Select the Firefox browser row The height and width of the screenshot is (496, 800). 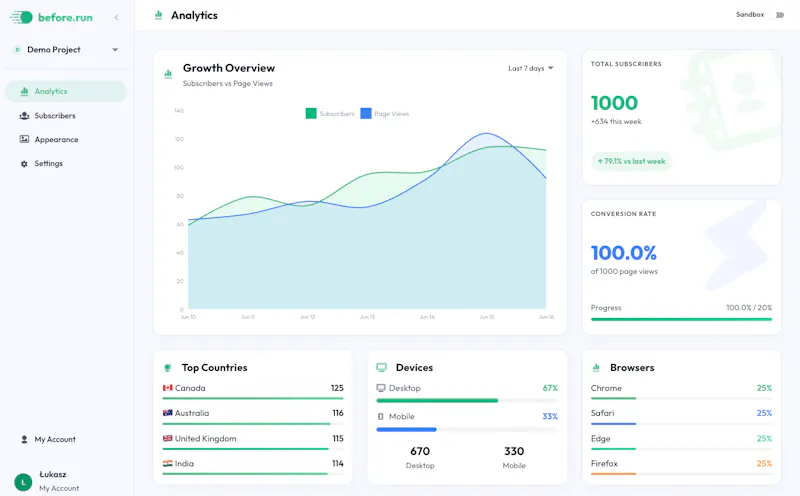pos(681,466)
